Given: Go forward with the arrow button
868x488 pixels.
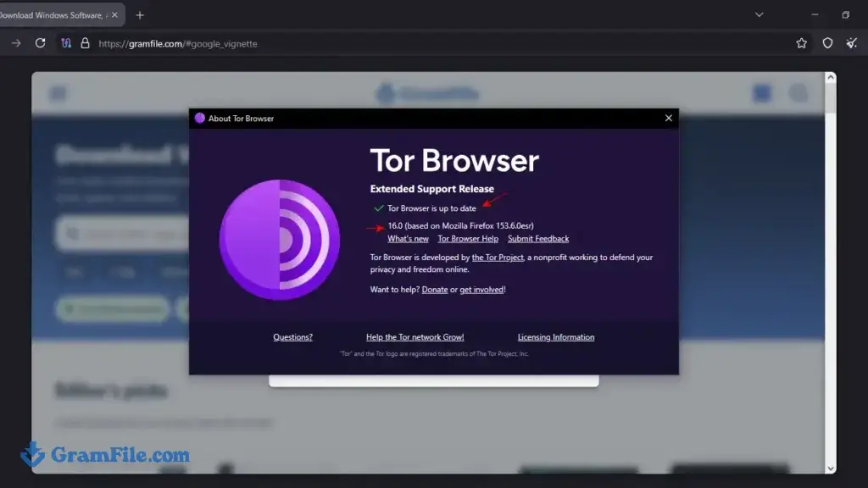Looking at the screenshot, I should click(x=16, y=43).
